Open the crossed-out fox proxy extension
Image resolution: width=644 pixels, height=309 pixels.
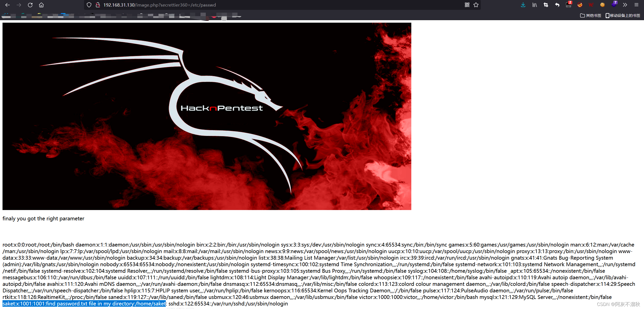(x=580, y=5)
